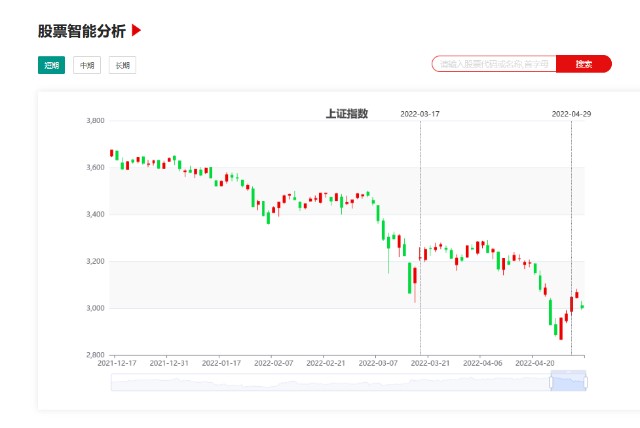Click the 2022-02-07 x-axis date label
The width and height of the screenshot is (640, 428).
point(273,363)
